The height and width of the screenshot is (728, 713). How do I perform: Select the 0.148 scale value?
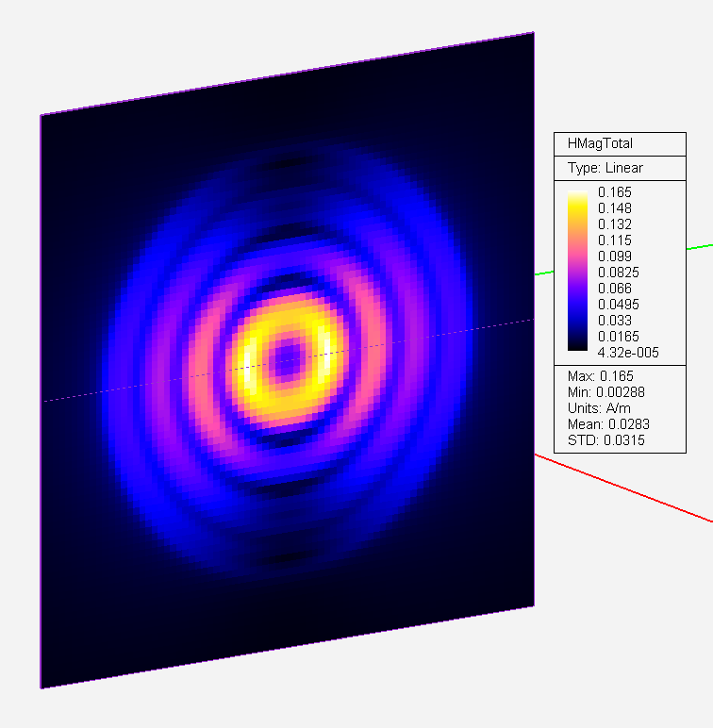coord(615,208)
